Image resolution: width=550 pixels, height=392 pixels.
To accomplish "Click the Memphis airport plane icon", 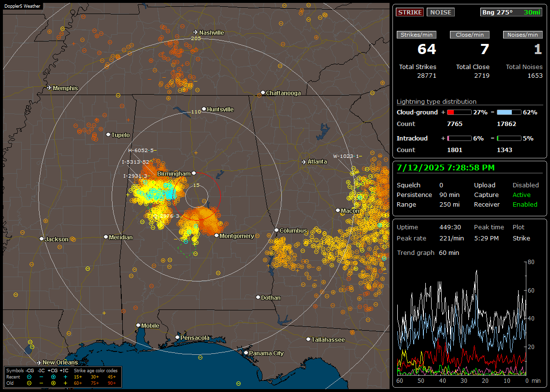I will (49, 87).
